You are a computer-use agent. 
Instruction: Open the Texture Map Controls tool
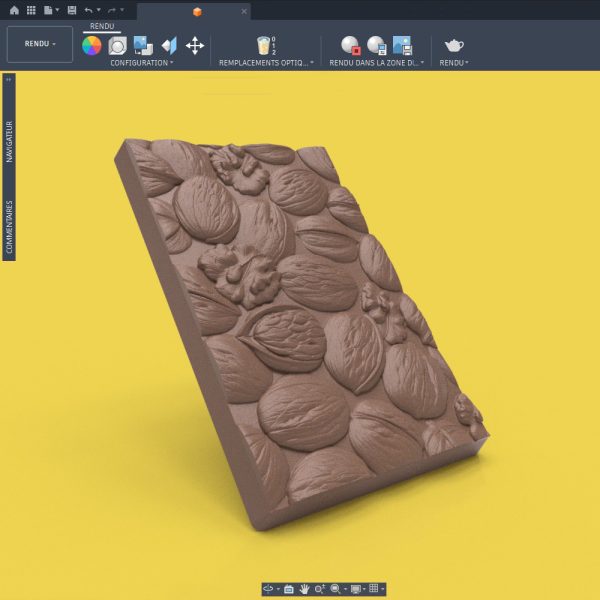[x=170, y=46]
